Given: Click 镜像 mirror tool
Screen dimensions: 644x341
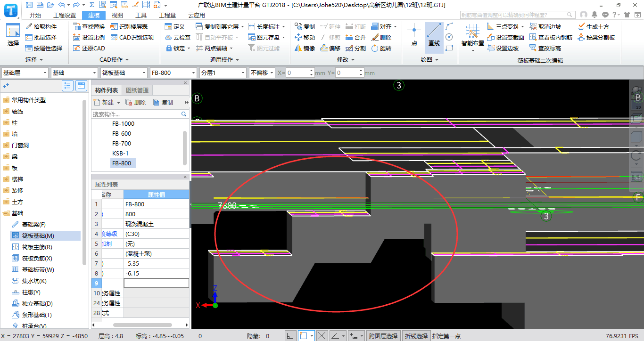Looking at the screenshot, I should [305, 48].
